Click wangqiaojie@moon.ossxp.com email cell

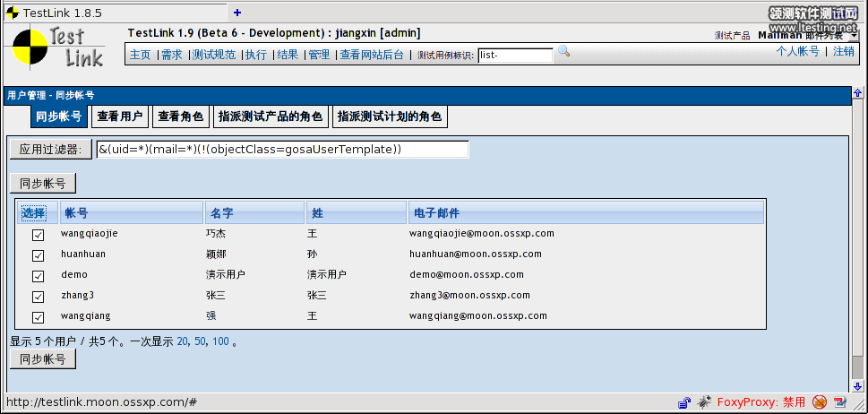[x=482, y=234]
